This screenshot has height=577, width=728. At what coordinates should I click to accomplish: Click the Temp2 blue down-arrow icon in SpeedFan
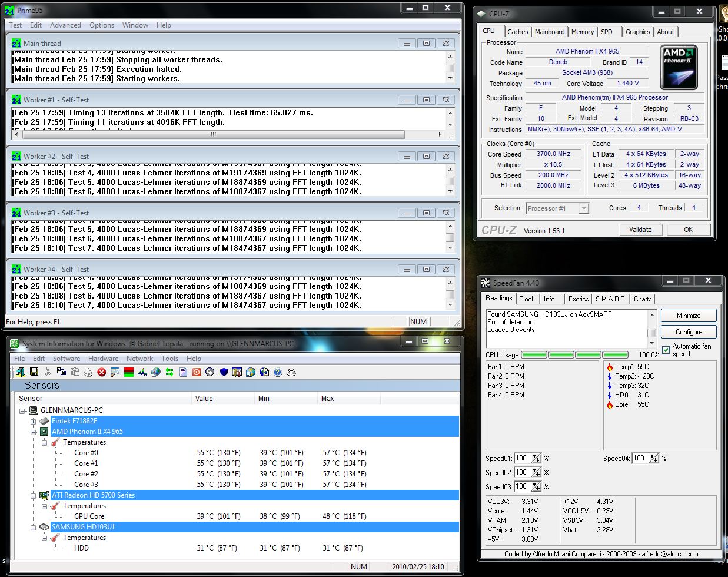coord(610,376)
